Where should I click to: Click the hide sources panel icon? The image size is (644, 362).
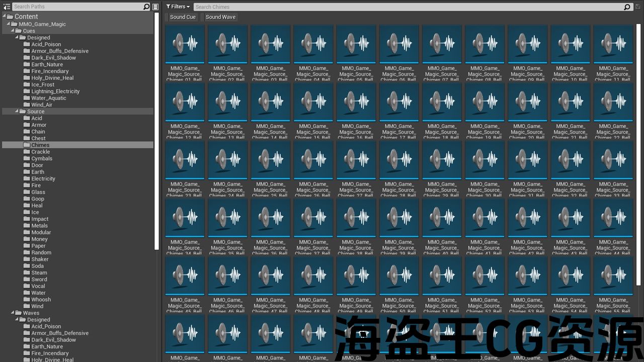tap(7, 7)
